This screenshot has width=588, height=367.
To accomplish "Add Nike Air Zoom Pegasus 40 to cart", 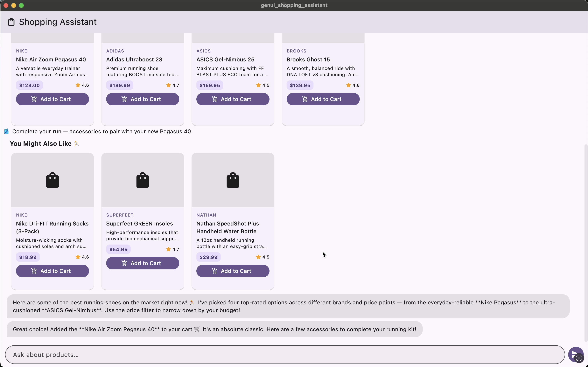I will click(x=52, y=99).
